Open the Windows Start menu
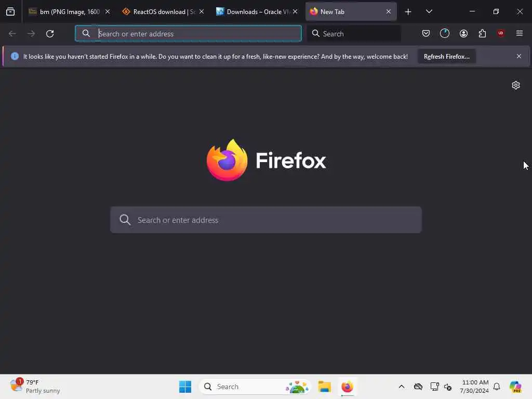Image resolution: width=532 pixels, height=399 pixels. (x=185, y=387)
